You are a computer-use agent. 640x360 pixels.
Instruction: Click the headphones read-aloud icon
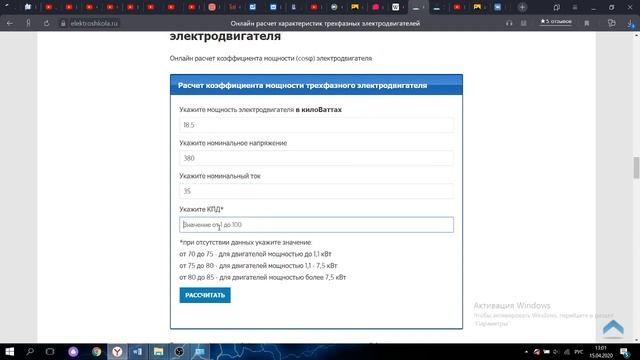click(509, 23)
